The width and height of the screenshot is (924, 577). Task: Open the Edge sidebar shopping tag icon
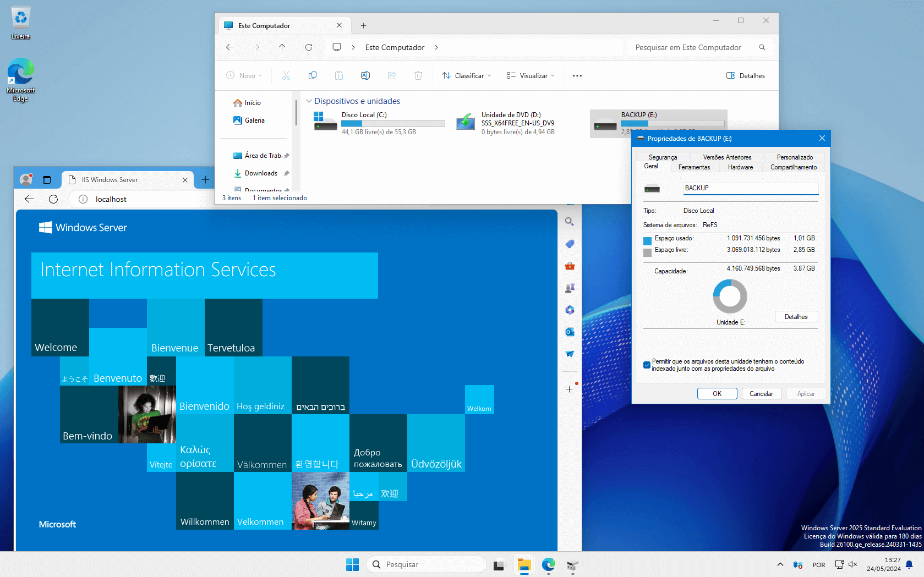(x=570, y=244)
